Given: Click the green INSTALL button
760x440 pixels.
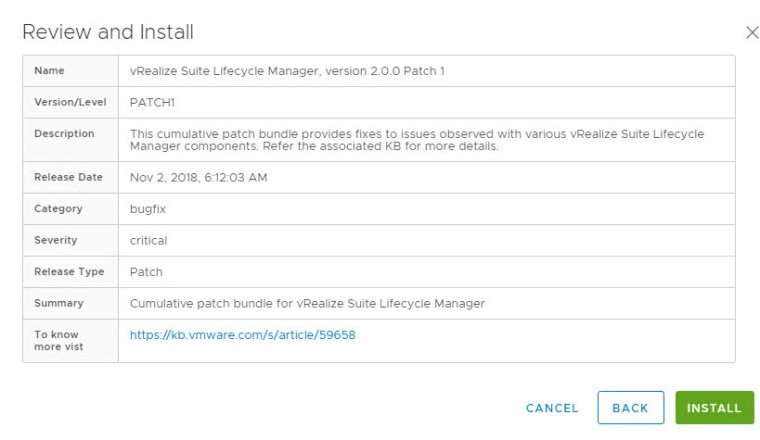Looking at the screenshot, I should point(714,408).
